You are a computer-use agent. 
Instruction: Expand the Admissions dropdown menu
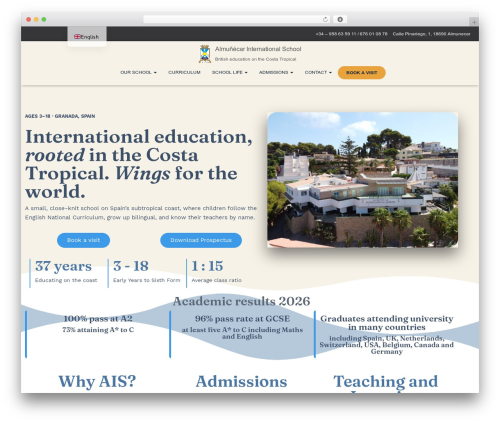276,72
